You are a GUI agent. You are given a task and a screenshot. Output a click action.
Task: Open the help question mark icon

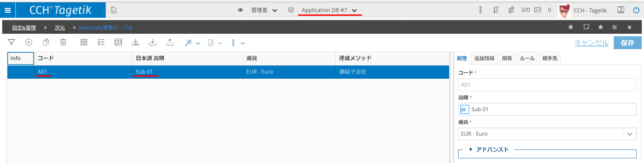pos(621,10)
